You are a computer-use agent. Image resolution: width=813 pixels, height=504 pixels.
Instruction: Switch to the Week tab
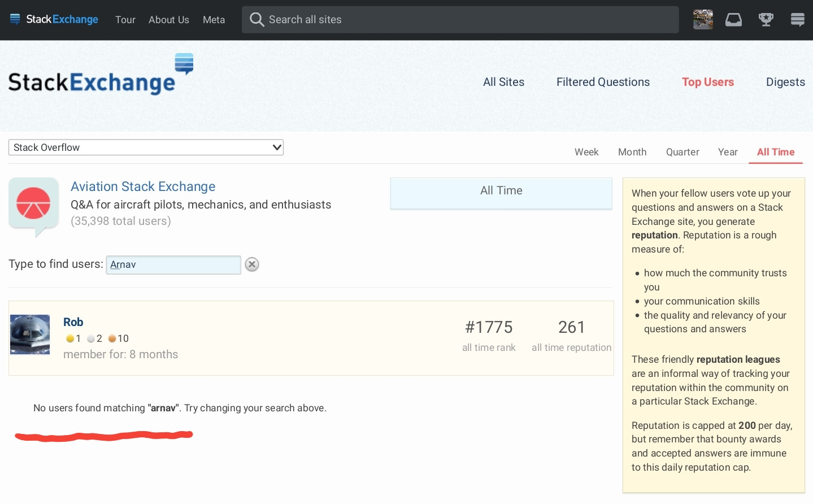point(586,152)
